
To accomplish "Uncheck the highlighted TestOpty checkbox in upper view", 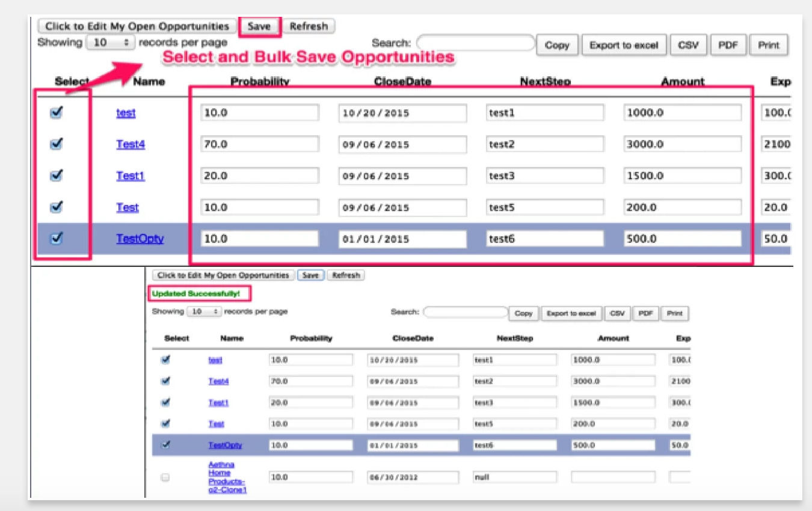I will (x=57, y=238).
